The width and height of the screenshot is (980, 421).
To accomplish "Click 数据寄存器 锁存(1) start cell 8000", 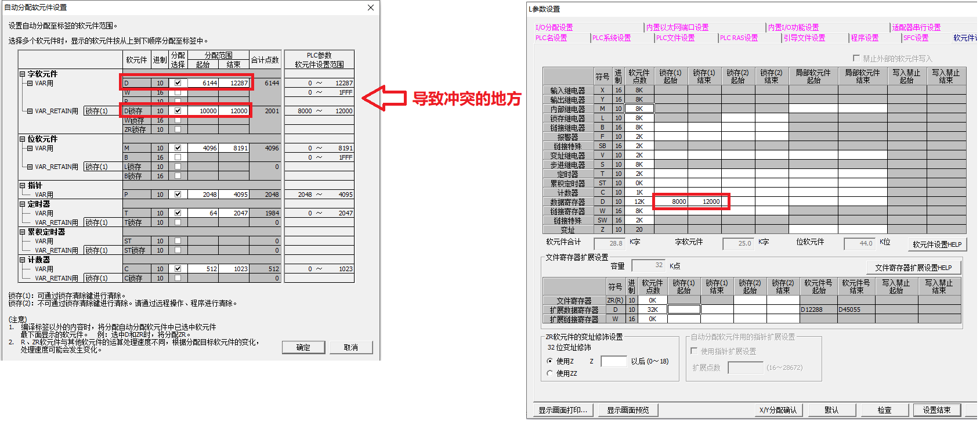I will tap(671, 201).
